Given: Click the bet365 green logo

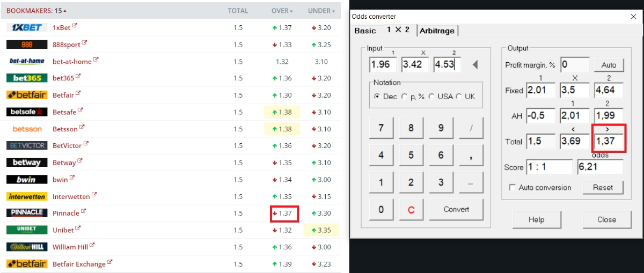Looking at the screenshot, I should click(x=27, y=78).
